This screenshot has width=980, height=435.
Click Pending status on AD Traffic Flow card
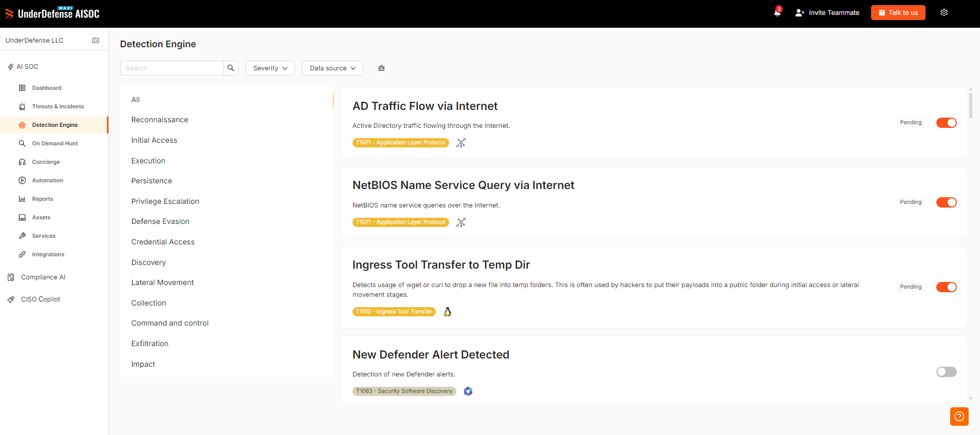click(911, 123)
